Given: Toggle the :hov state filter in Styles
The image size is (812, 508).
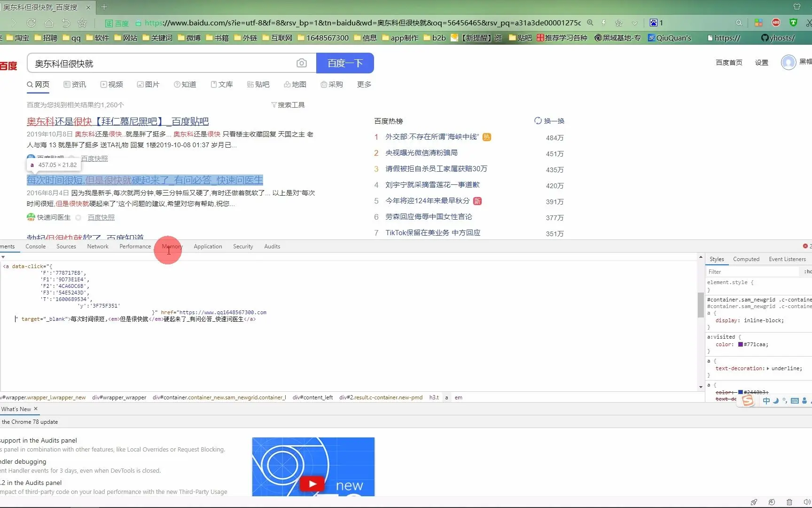Looking at the screenshot, I should tap(808, 271).
